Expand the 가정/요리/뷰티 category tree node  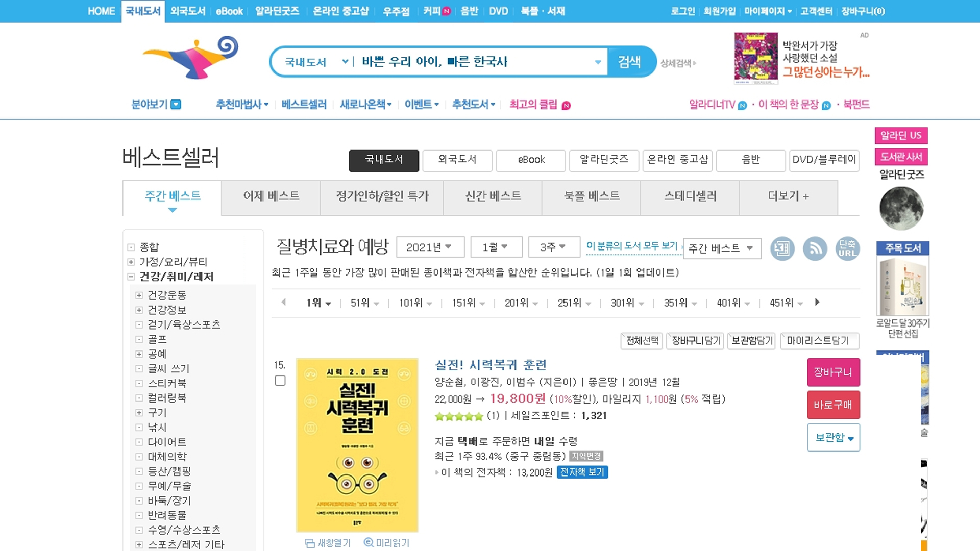coord(131,262)
